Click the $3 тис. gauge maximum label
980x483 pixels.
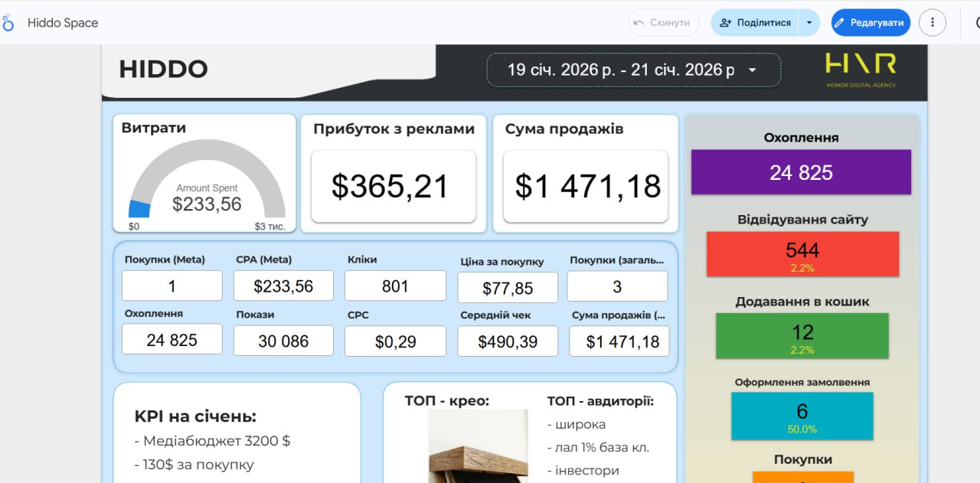[x=270, y=227]
